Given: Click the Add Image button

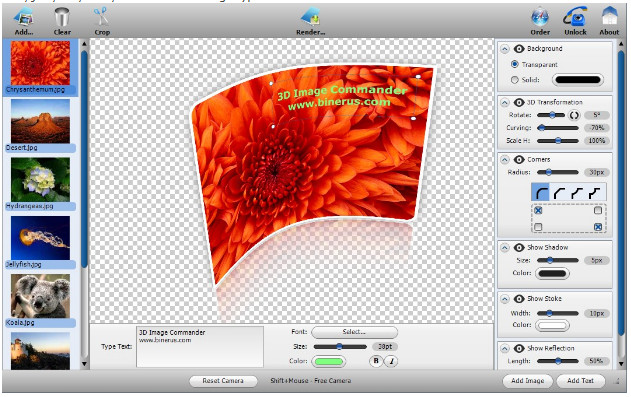Looking at the screenshot, I should tap(528, 381).
